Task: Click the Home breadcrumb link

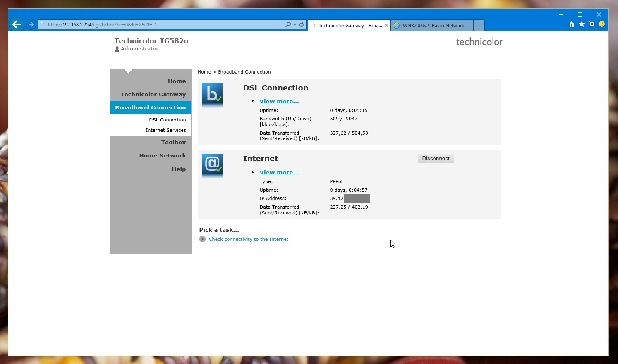Action: pyautogui.click(x=204, y=72)
